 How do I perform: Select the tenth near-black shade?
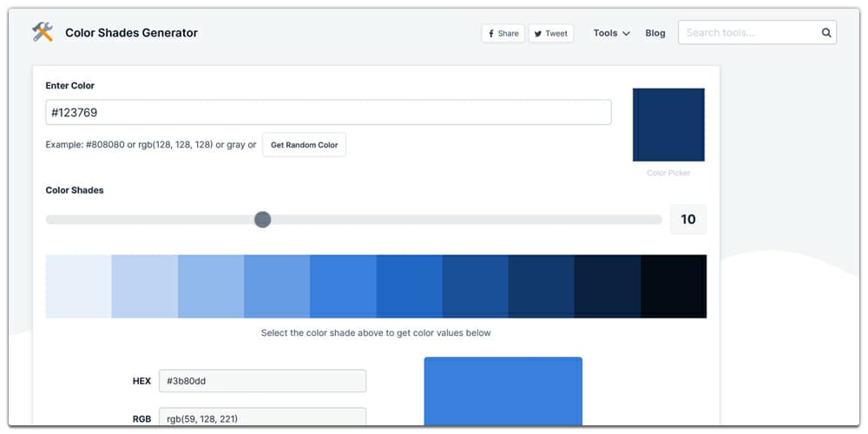[674, 286]
